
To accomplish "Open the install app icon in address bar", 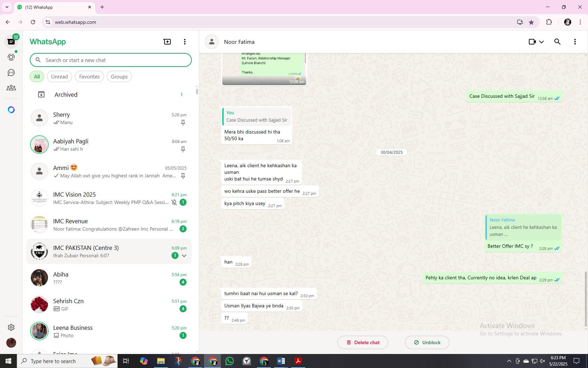I will click(520, 22).
